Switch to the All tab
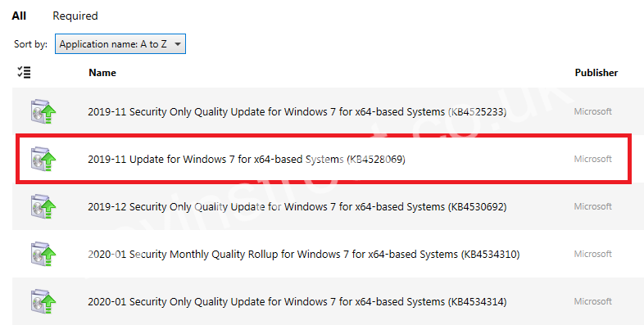This screenshot has height=334, width=644. (x=19, y=16)
